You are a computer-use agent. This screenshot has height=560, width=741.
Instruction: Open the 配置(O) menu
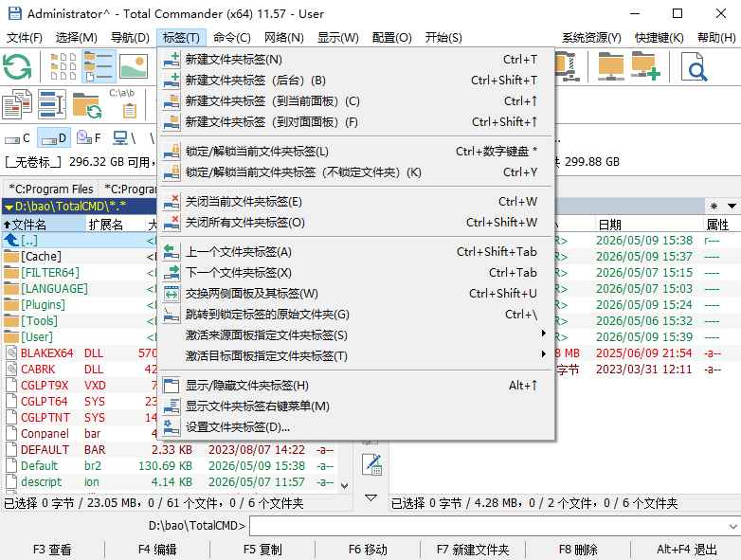[x=391, y=37]
